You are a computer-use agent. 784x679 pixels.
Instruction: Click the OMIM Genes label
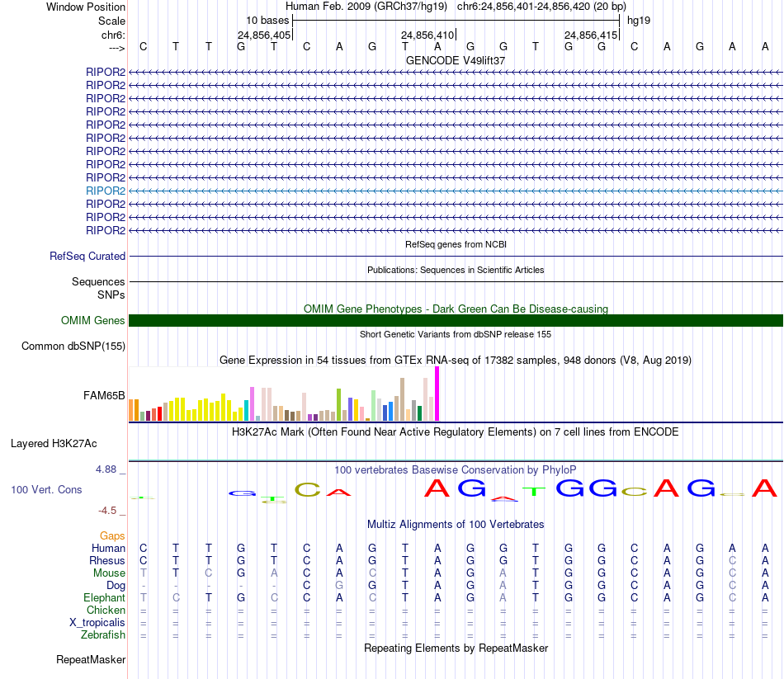(92, 320)
